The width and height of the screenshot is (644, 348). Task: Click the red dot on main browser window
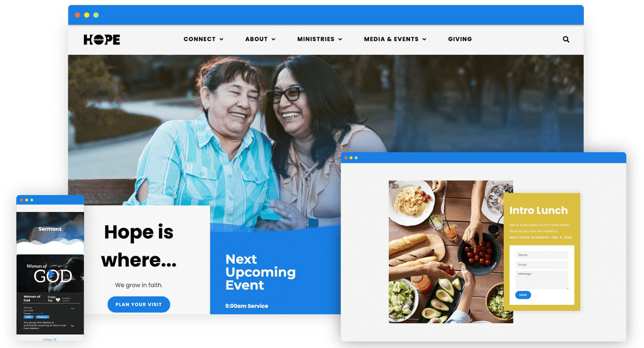pos(78,15)
